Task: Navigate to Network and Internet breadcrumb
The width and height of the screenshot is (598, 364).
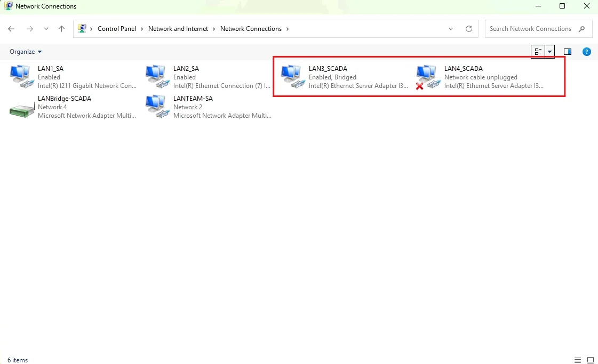Action: click(178, 29)
